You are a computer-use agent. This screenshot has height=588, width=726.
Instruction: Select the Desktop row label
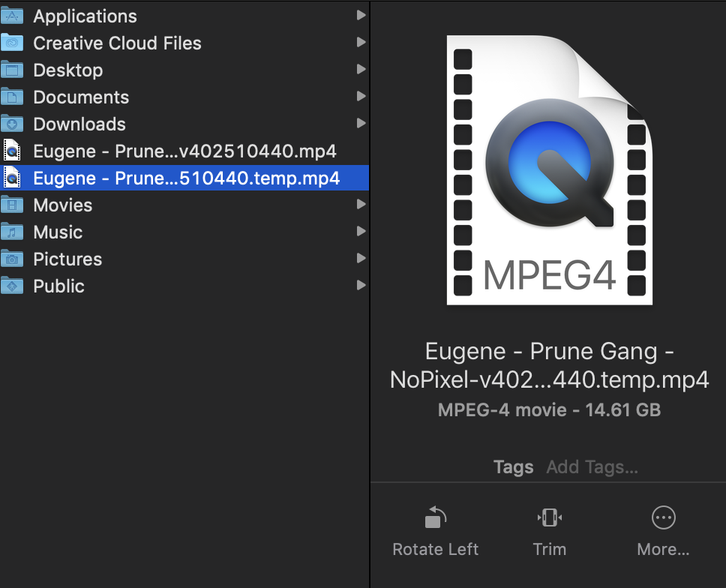tap(68, 70)
